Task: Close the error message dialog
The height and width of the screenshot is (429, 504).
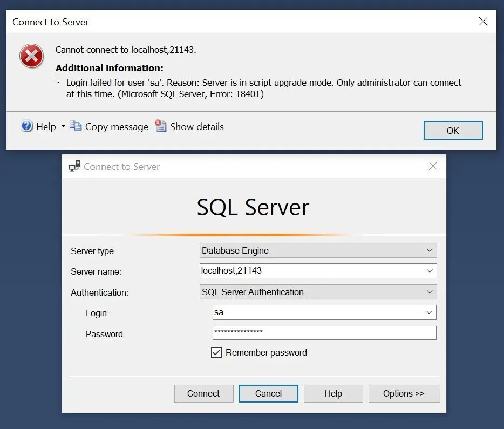Action: coord(483,22)
